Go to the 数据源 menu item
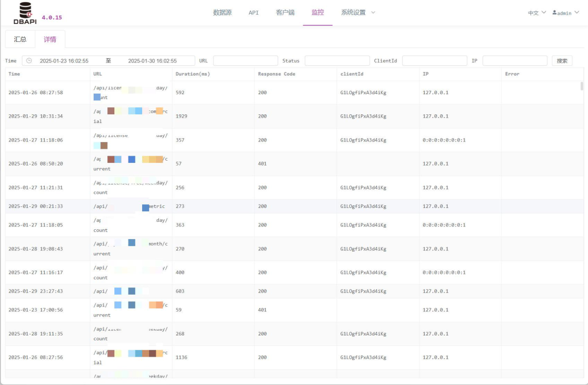The width and height of the screenshot is (588, 385). point(222,13)
